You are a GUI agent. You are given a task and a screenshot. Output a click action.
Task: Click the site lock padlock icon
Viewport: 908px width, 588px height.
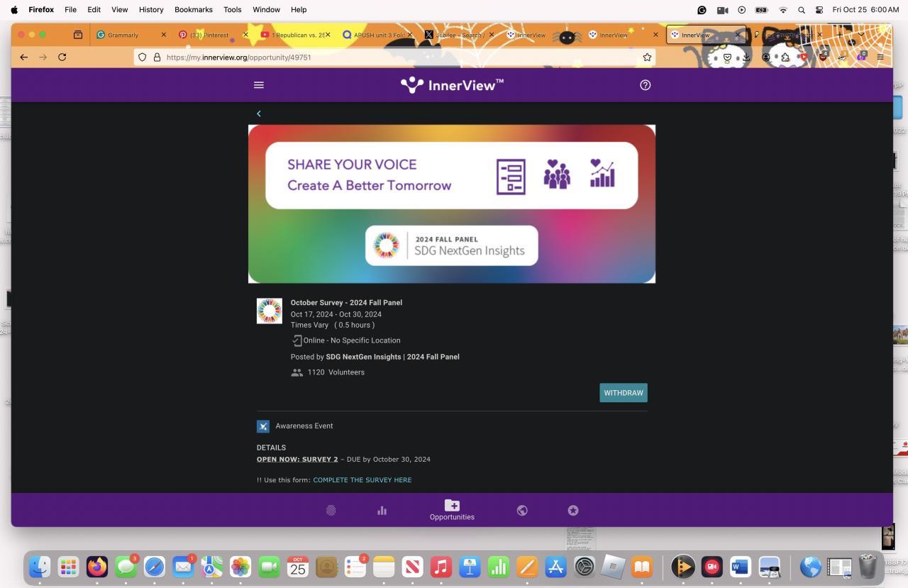(157, 57)
